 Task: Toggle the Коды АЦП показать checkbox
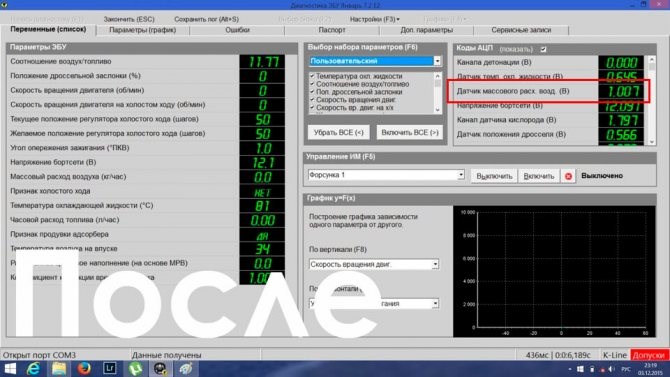click(x=544, y=49)
